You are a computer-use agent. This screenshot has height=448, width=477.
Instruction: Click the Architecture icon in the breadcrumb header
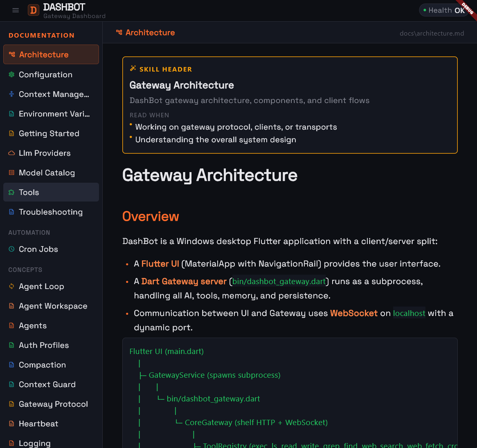coord(118,32)
